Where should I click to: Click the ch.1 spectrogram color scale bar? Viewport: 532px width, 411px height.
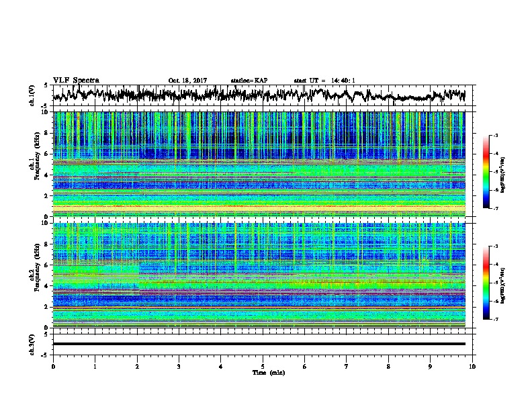coord(486,172)
